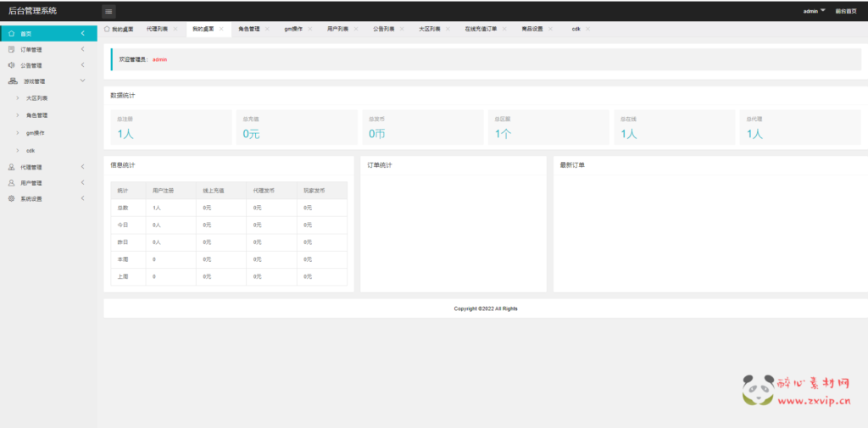
Task: Open gm操作 in the sidebar submenu
Action: (36, 133)
